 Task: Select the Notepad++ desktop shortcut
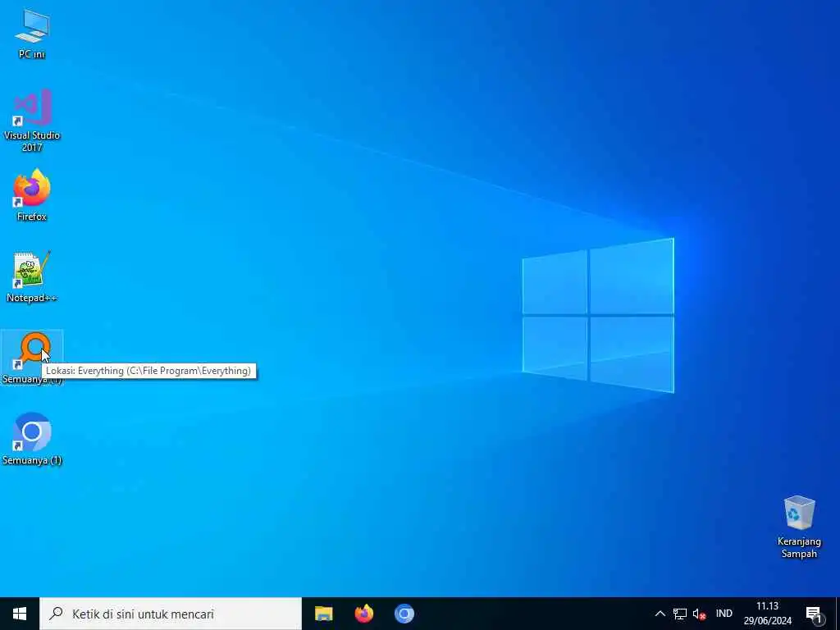point(32,277)
